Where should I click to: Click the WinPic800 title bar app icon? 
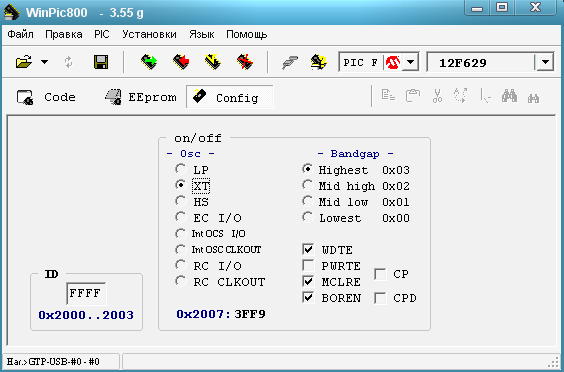[x=12, y=13]
